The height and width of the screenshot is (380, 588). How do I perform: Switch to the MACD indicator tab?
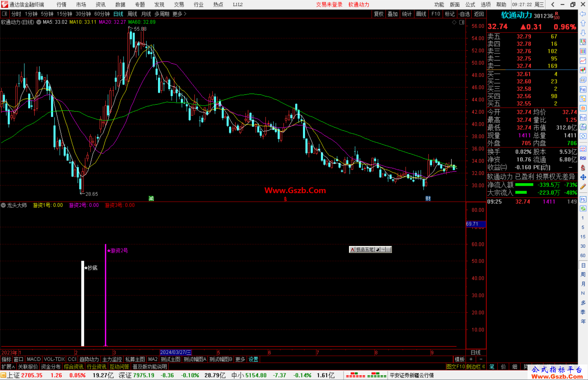34,359
